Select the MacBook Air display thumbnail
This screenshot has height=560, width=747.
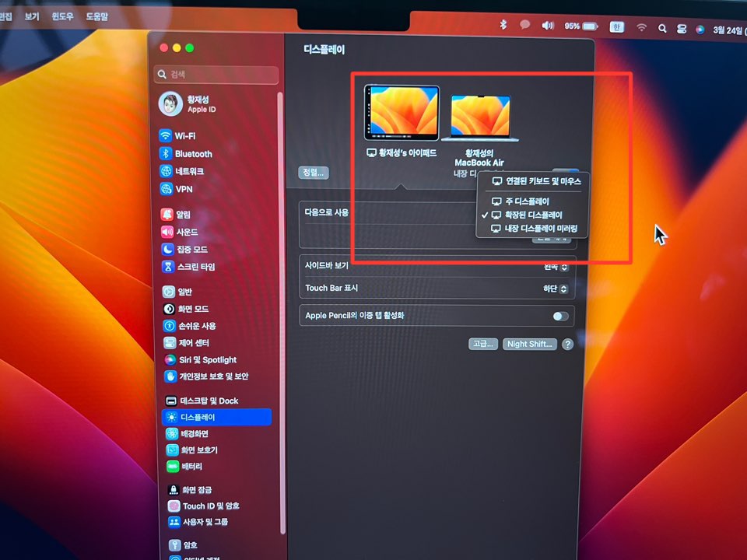(480, 118)
